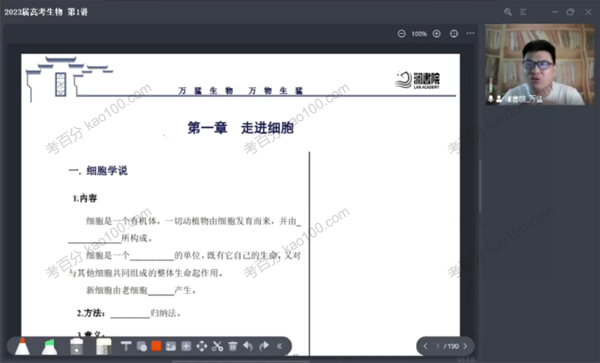The height and width of the screenshot is (363, 600).
Task: Click the microphone icon on the video
Action: point(491,99)
